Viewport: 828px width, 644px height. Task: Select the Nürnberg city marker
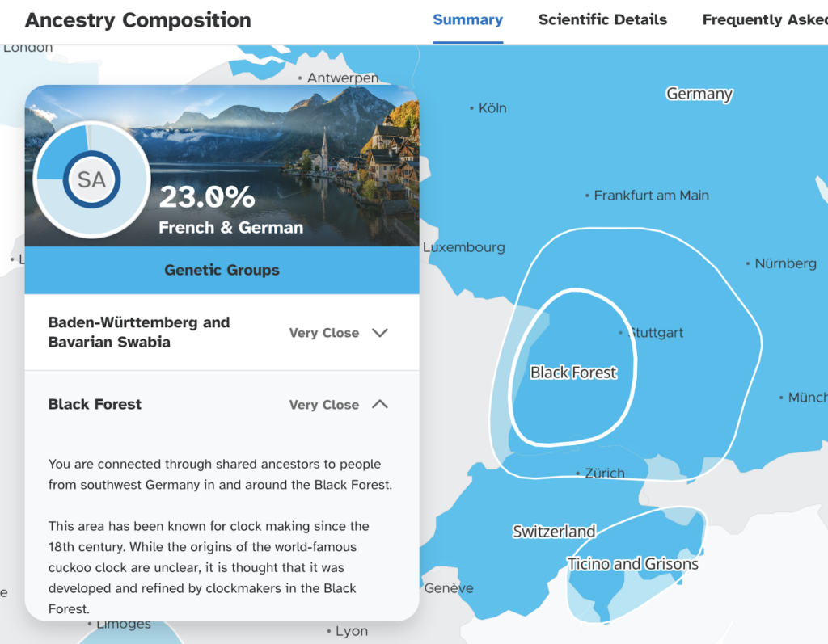748,263
